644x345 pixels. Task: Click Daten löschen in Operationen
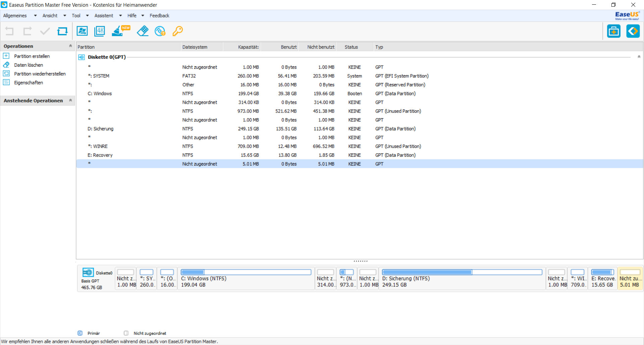click(x=29, y=65)
